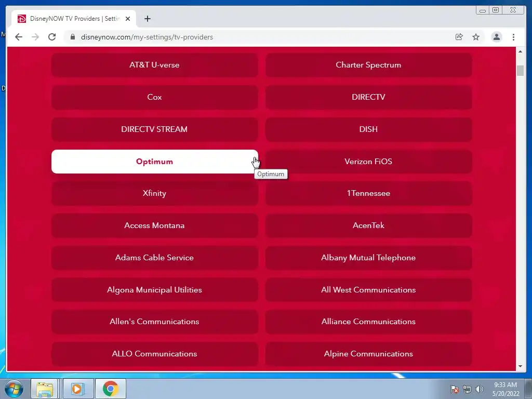The height and width of the screenshot is (399, 532).
Task: Share this page via share icon
Action: pyautogui.click(x=459, y=37)
